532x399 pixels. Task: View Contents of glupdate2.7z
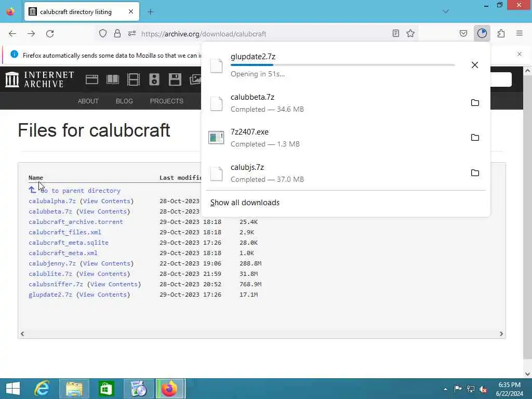[x=103, y=295]
